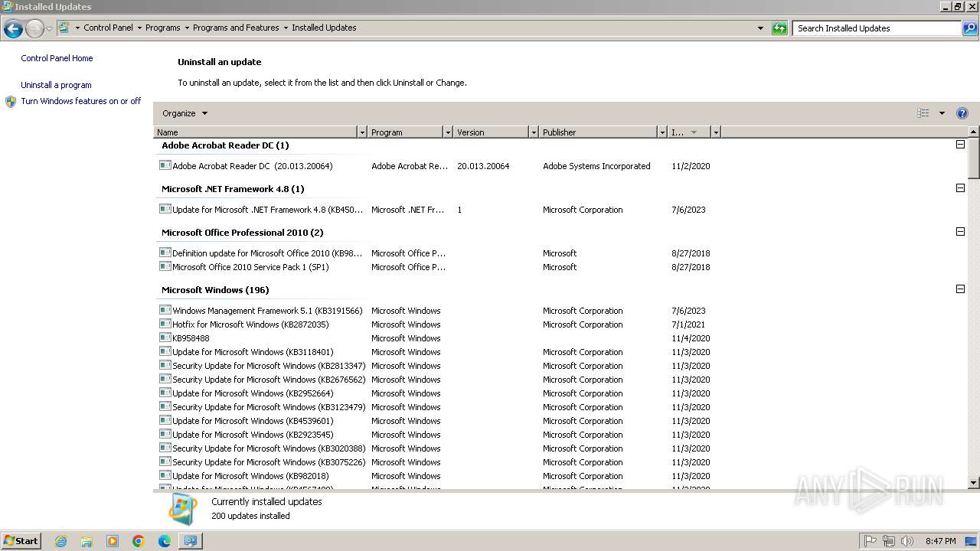Select Update for Microsoft Windows (KB982018)
Screen dimensions: 980x551
tap(436, 476)
